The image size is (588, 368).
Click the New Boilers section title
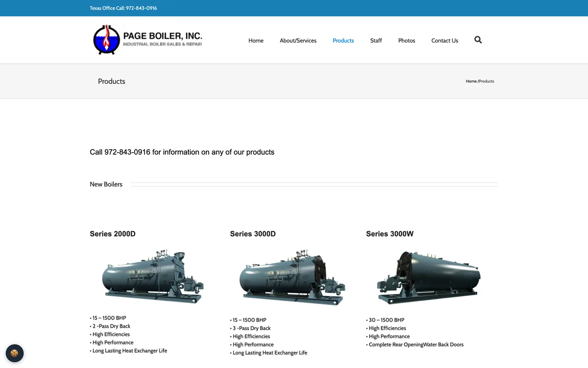(106, 184)
